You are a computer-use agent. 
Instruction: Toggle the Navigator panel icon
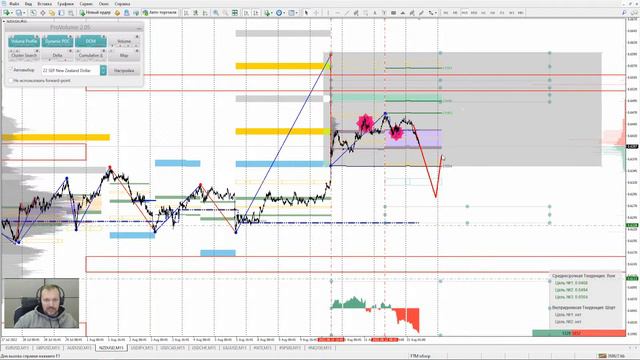tap(52, 13)
